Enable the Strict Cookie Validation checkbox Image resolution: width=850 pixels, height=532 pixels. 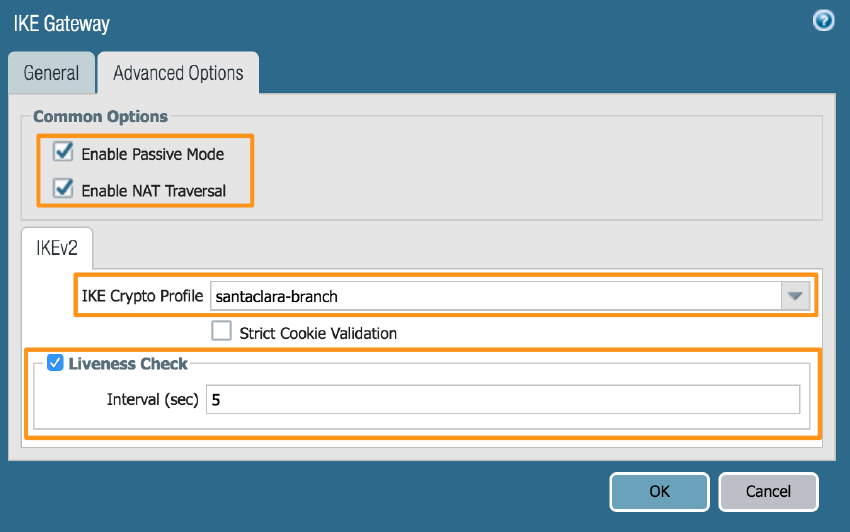[222, 332]
